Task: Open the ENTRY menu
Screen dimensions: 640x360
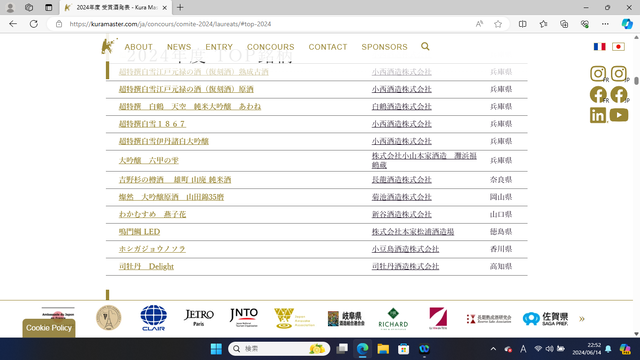Action: pos(219,47)
